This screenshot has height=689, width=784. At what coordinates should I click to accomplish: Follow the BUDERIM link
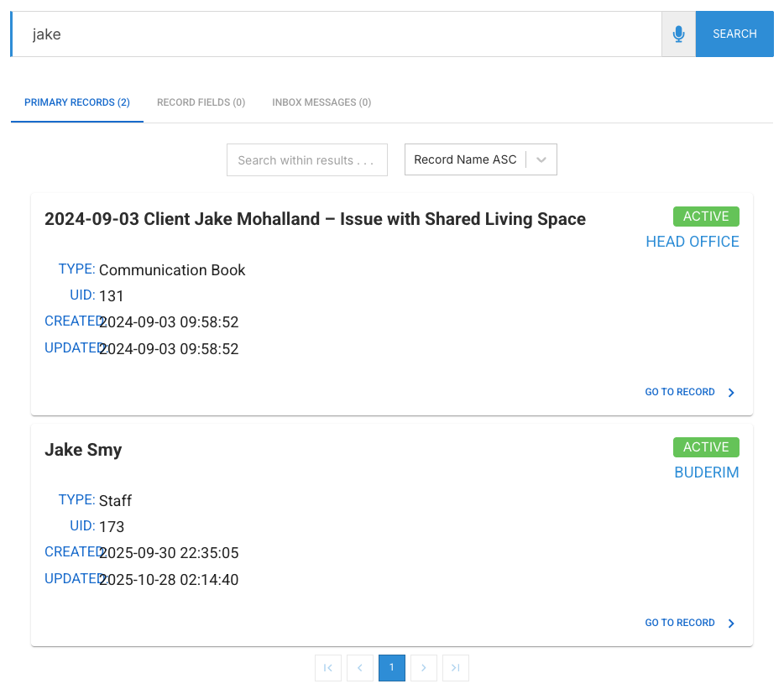(707, 472)
